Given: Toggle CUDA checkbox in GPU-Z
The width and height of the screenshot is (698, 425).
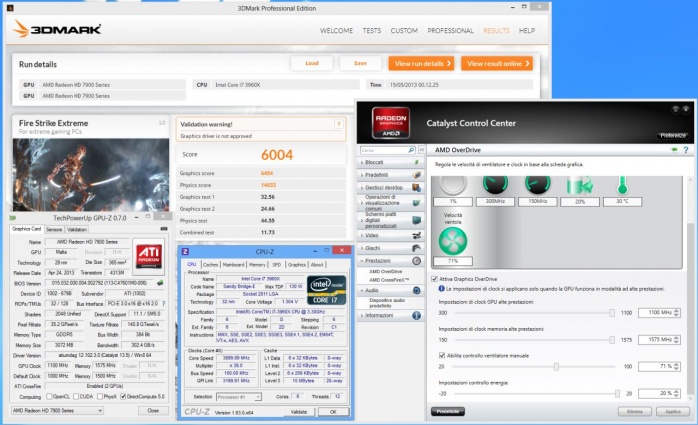Looking at the screenshot, I should click(x=76, y=397).
